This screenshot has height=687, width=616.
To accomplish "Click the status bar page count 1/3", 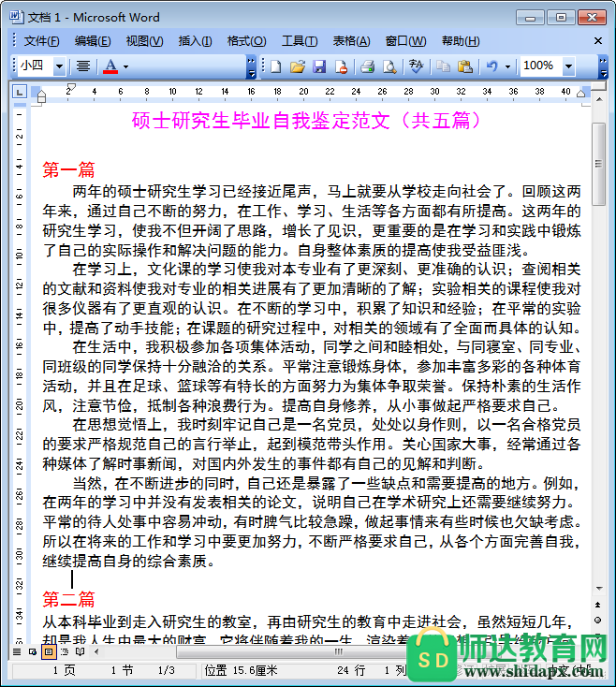I will coord(167,670).
